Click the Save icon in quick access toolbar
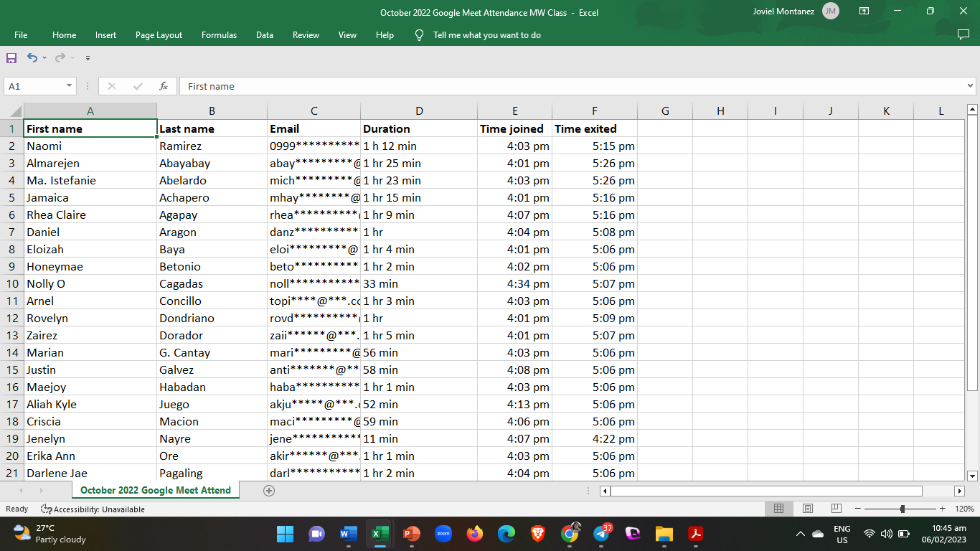The image size is (980, 551). (11, 58)
